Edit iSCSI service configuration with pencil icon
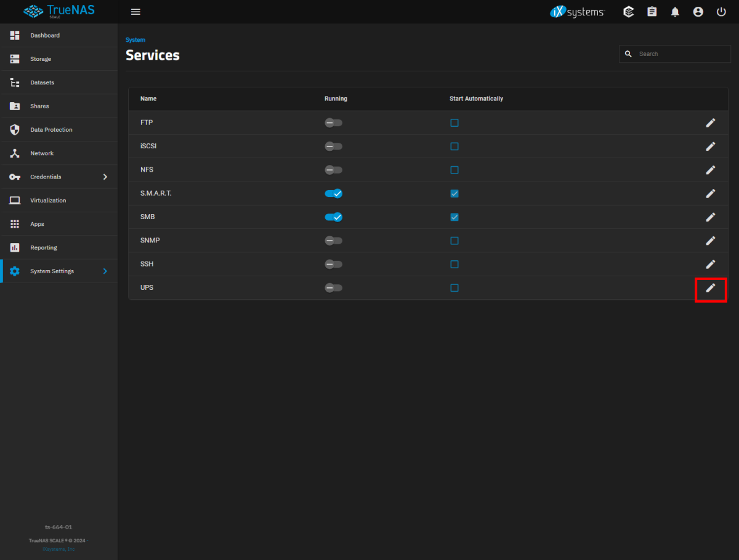 coord(711,146)
